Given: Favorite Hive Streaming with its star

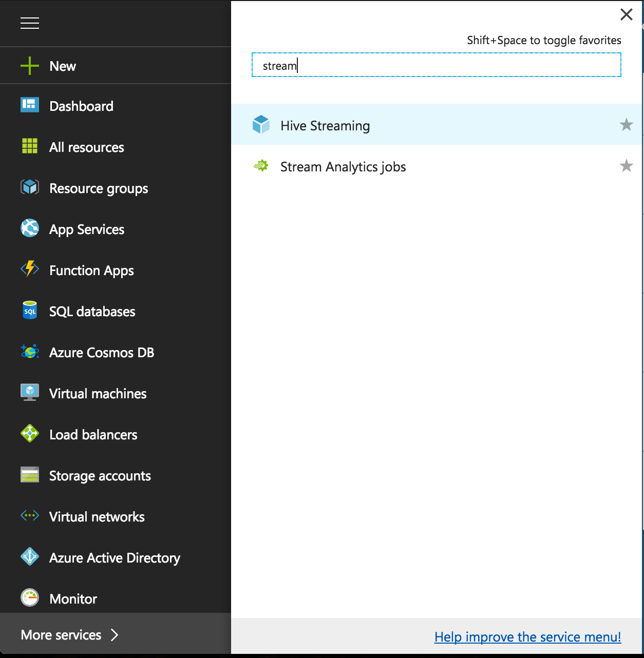Looking at the screenshot, I should click(x=626, y=124).
